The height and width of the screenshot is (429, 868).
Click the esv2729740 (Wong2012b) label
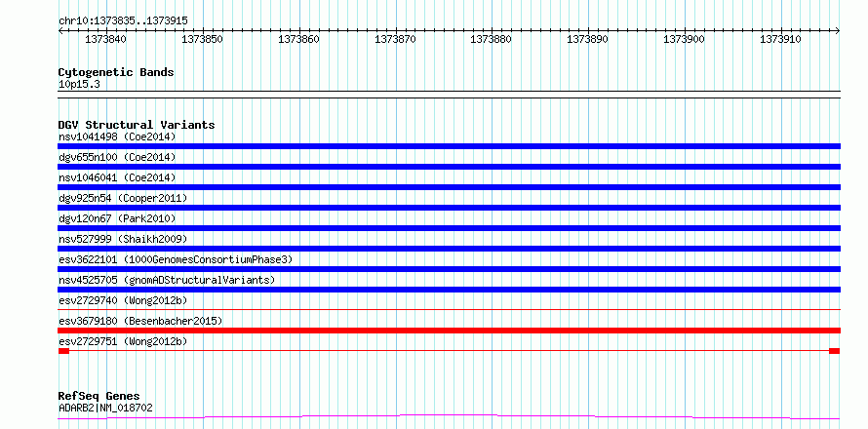(123, 300)
